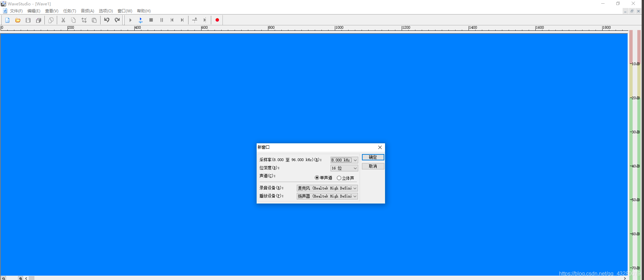Click the paste clipboard icon

point(94,20)
